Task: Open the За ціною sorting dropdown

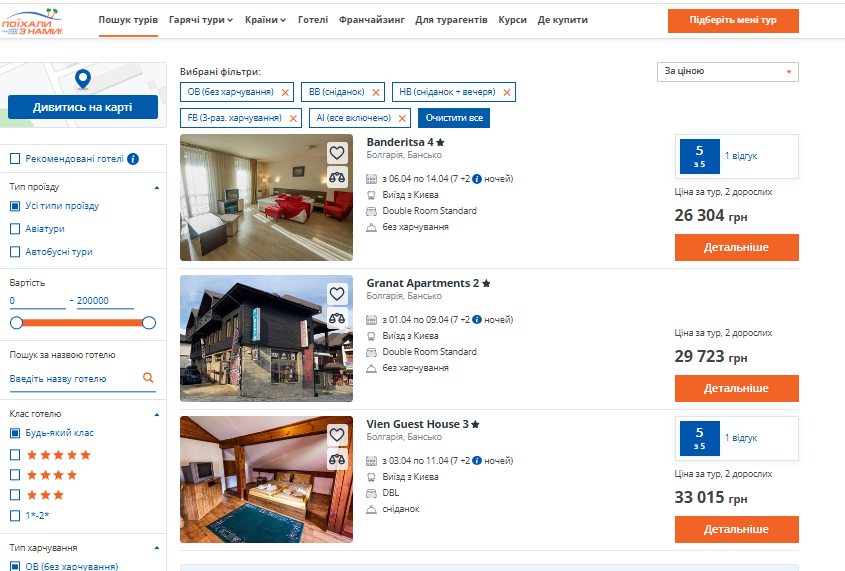Action: 727,72
